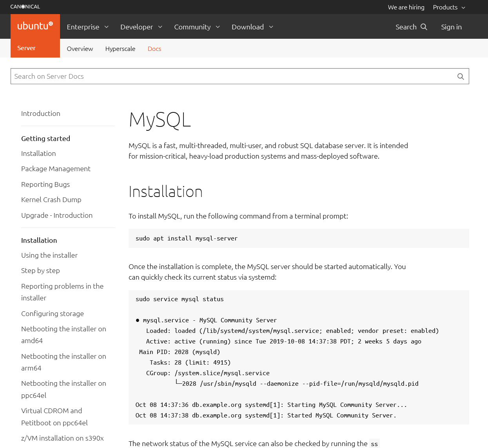Click the 'Main PID: 2028 (mysqld)' line
The height and width of the screenshot is (448, 488).
click(x=180, y=352)
